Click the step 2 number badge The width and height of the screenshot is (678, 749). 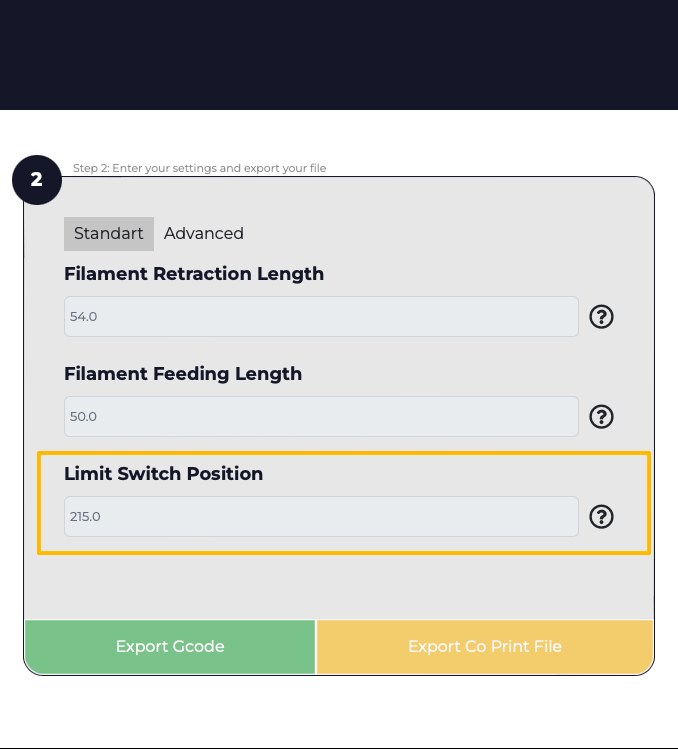[x=37, y=180]
